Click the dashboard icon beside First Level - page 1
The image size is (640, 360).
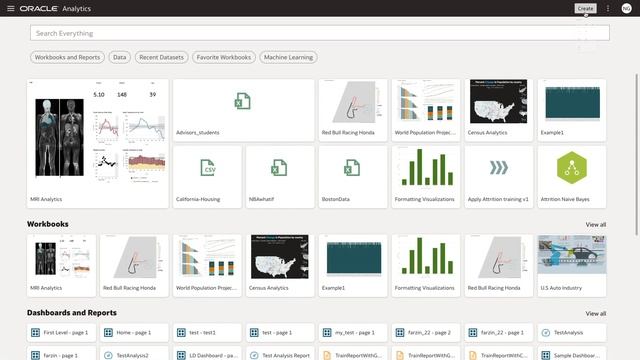pyautogui.click(x=36, y=333)
